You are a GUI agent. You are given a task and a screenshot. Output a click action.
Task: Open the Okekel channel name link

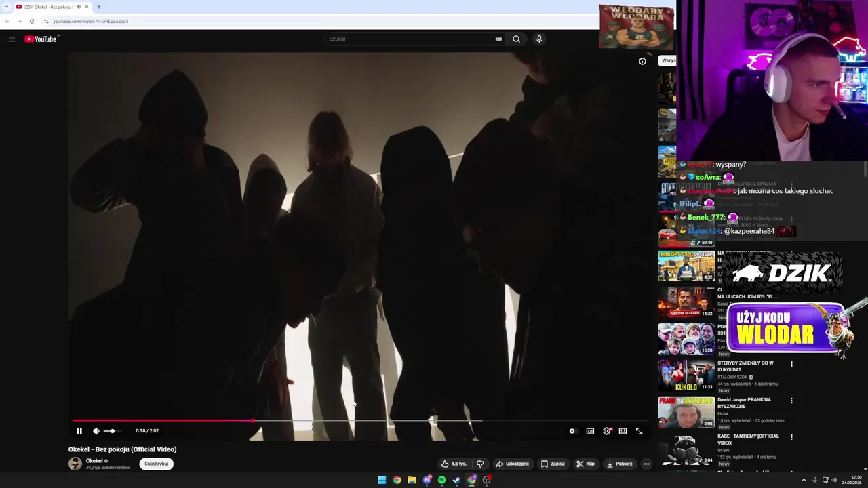coord(94,461)
